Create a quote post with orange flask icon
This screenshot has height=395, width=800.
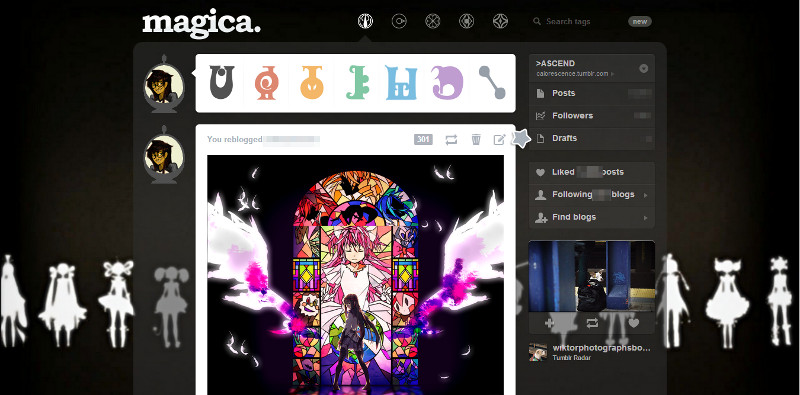[312, 83]
